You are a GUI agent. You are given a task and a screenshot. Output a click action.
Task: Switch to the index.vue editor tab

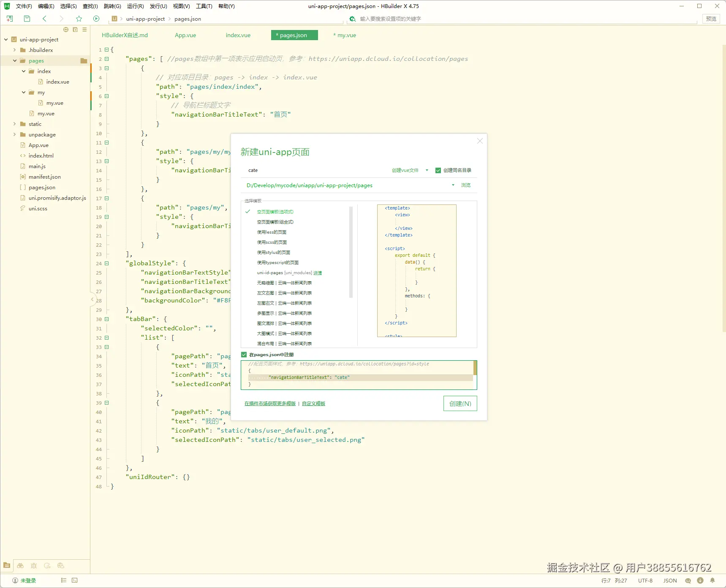point(238,35)
